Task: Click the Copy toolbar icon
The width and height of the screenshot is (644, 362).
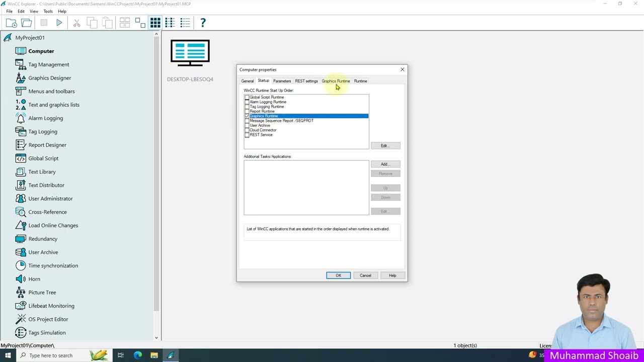Action: (x=92, y=23)
